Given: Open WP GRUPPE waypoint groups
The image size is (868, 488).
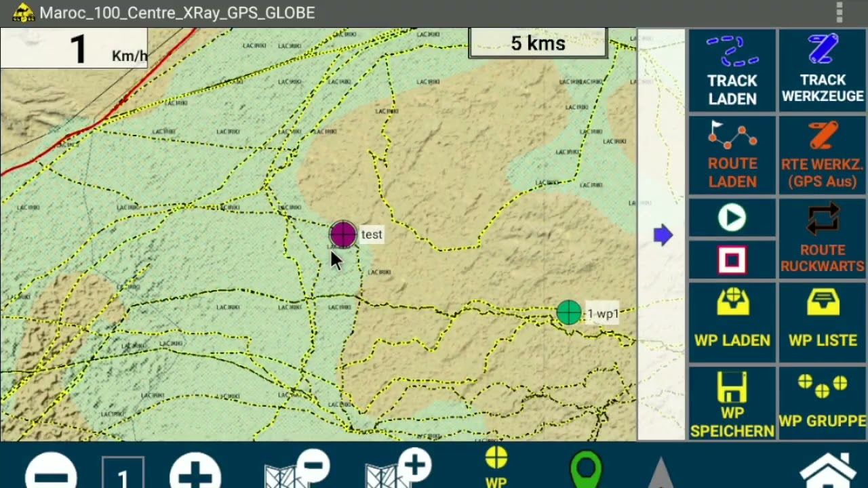Looking at the screenshot, I should point(823,404).
